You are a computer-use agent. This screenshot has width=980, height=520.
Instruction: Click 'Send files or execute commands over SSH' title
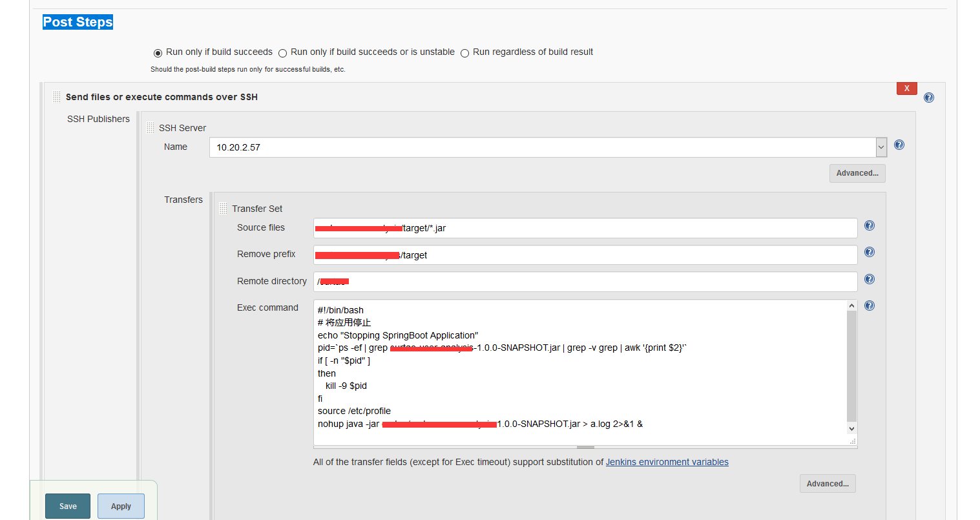pyautogui.click(x=162, y=97)
